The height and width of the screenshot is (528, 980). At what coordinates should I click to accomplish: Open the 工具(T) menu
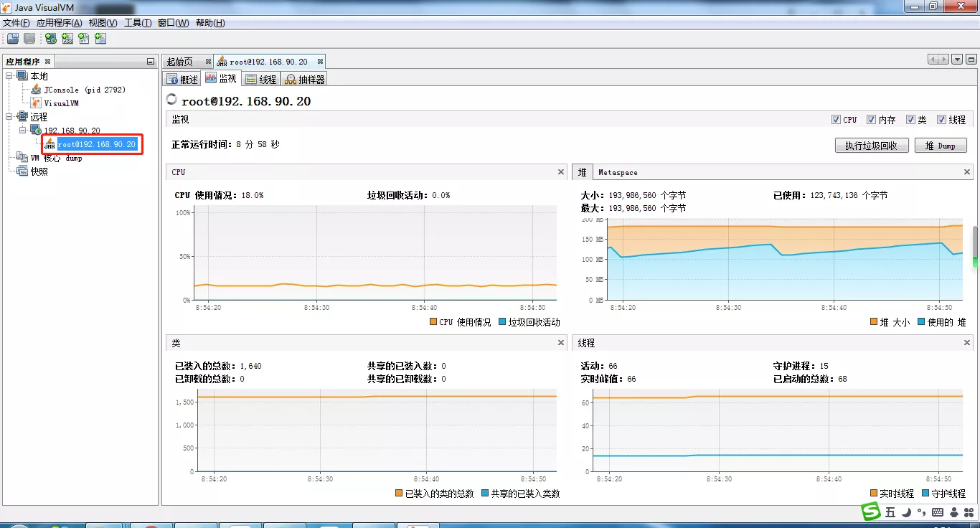point(138,23)
